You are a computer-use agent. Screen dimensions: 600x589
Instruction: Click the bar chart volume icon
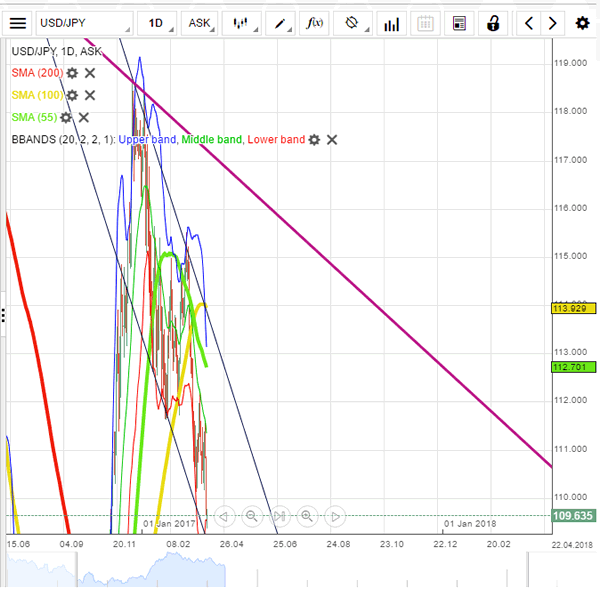[x=392, y=23]
